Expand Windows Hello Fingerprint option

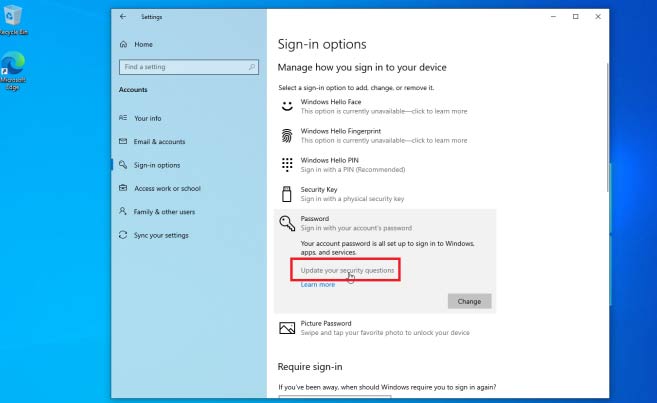tap(384, 136)
